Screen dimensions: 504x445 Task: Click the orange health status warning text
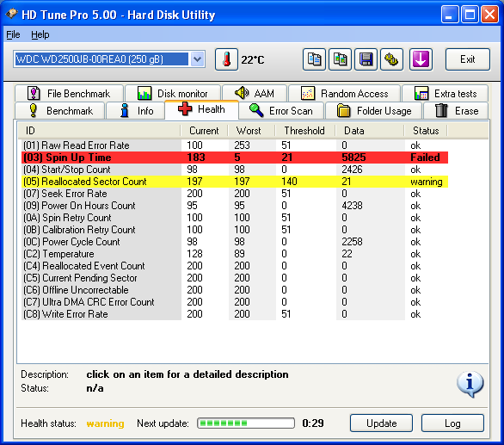click(x=105, y=423)
